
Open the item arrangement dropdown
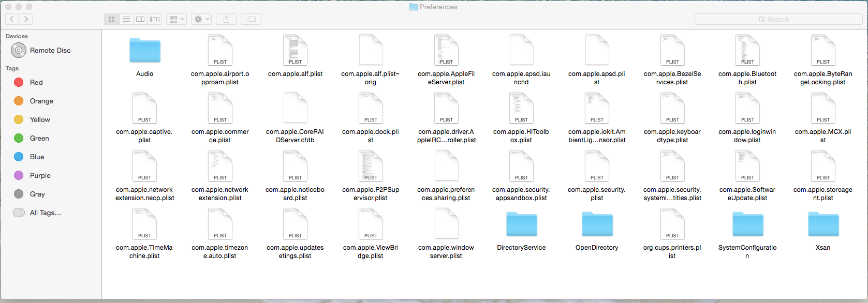[x=176, y=19]
